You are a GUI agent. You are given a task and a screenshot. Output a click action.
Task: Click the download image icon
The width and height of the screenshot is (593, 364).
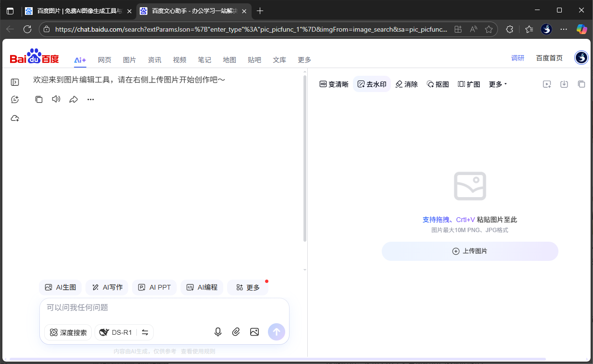564,84
